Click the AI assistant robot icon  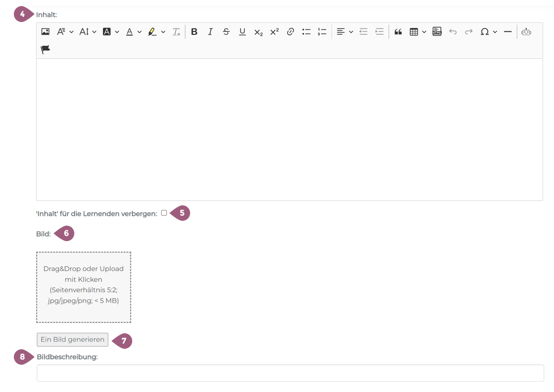(526, 32)
